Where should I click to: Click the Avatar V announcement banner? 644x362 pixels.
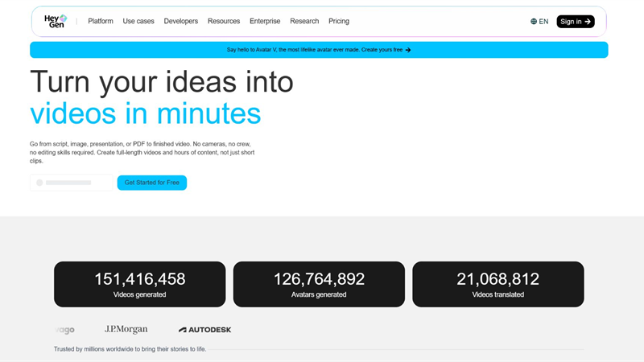click(319, 50)
